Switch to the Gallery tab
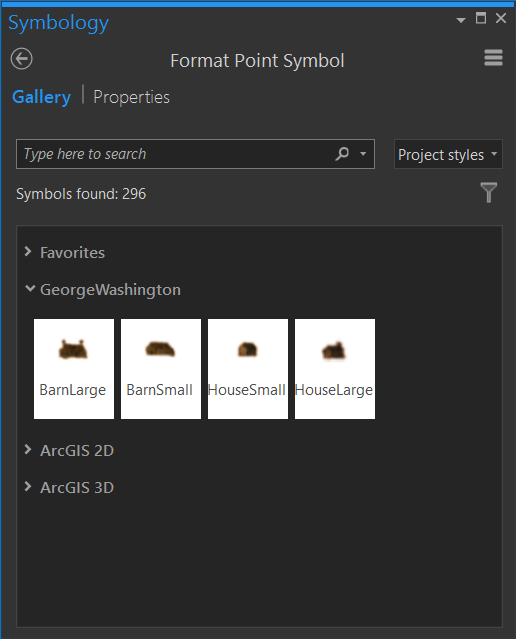This screenshot has width=516, height=639. pyautogui.click(x=41, y=97)
